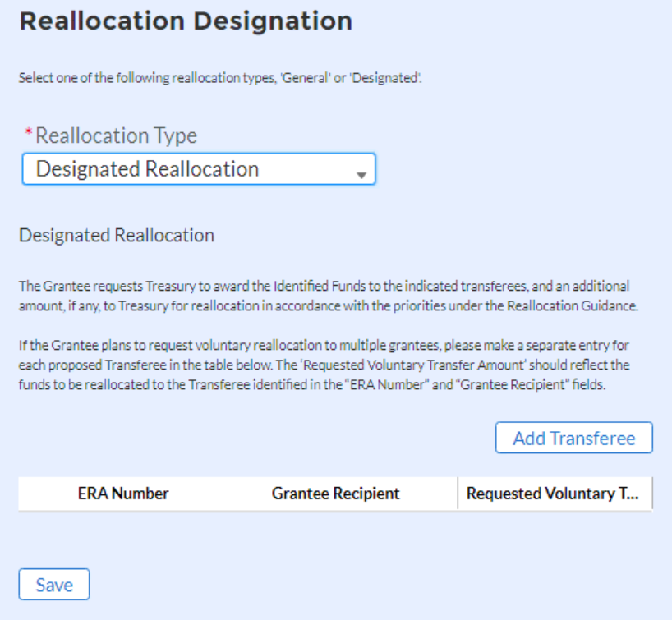Sort by the ERA Number column header
The height and width of the screenshot is (620, 672).
(x=123, y=494)
